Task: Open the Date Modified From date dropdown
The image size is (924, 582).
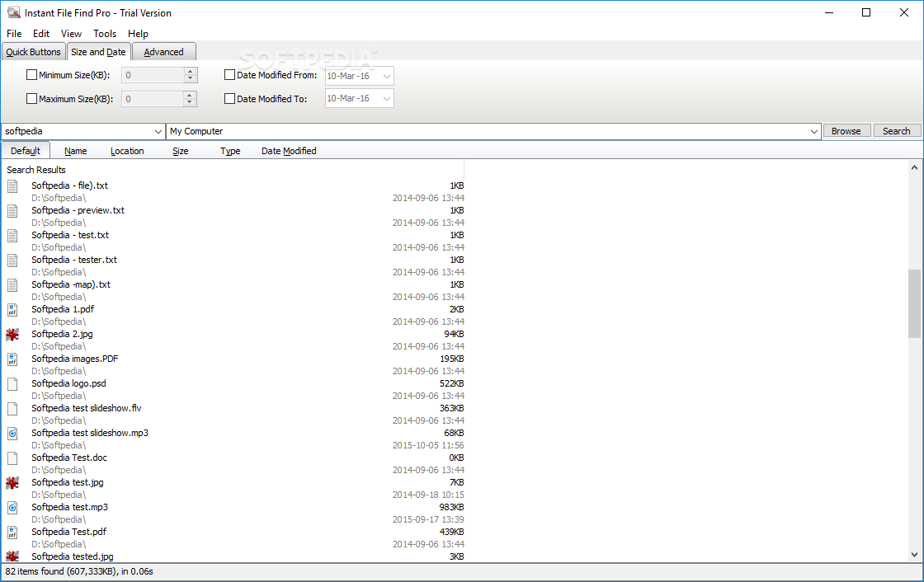Action: 387,76
